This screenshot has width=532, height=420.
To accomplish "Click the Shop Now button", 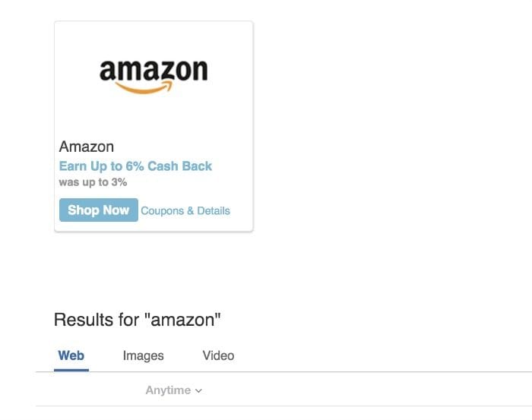I will tap(98, 210).
